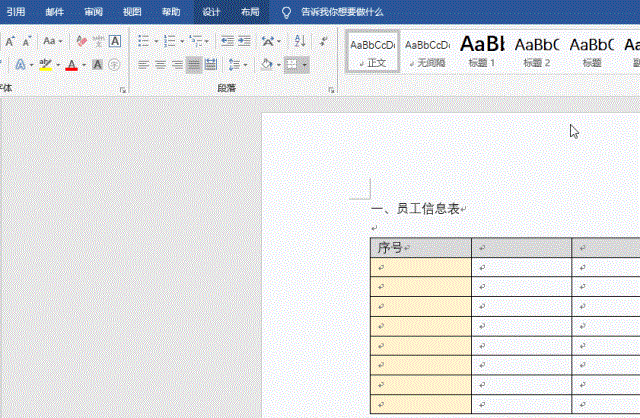
Task: Apply character border to text
Action: coord(115,41)
